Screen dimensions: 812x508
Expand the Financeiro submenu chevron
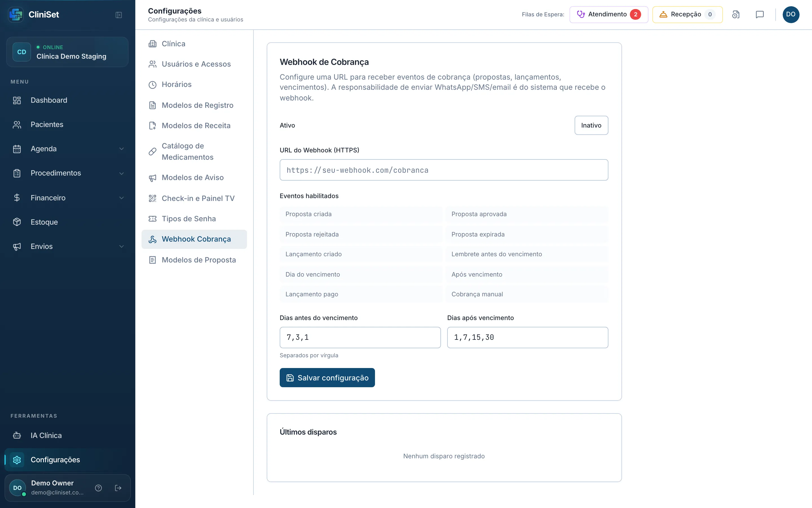pyautogui.click(x=122, y=198)
